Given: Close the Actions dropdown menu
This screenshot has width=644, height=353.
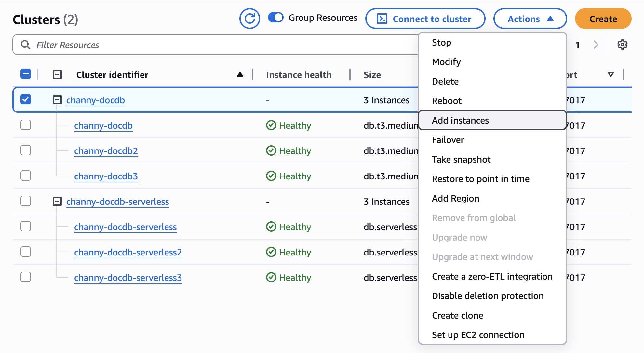Looking at the screenshot, I should [x=530, y=19].
